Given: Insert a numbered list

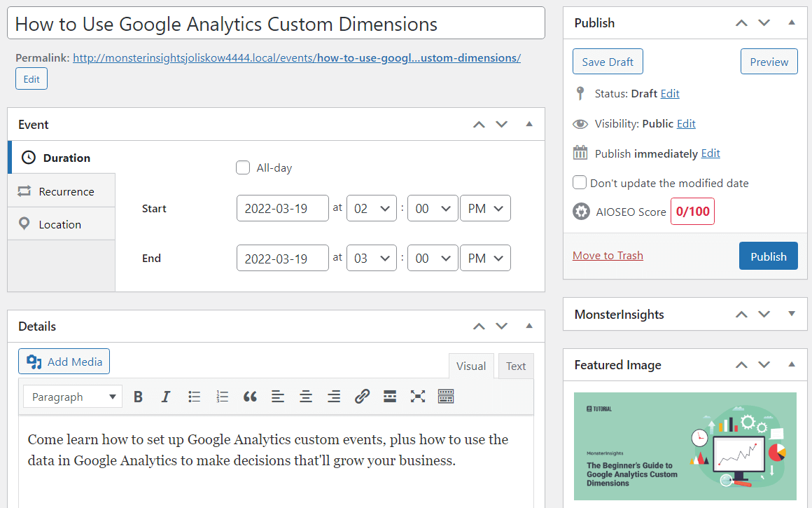Looking at the screenshot, I should point(223,397).
